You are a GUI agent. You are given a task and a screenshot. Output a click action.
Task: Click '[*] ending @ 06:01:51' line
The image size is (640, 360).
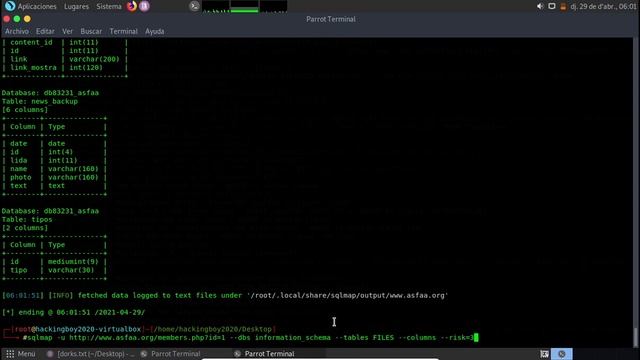[73, 312]
